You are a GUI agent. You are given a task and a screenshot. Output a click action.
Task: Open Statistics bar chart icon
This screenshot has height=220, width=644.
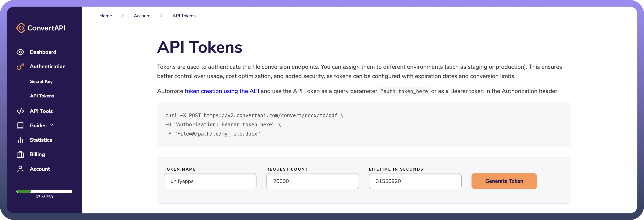tap(20, 140)
